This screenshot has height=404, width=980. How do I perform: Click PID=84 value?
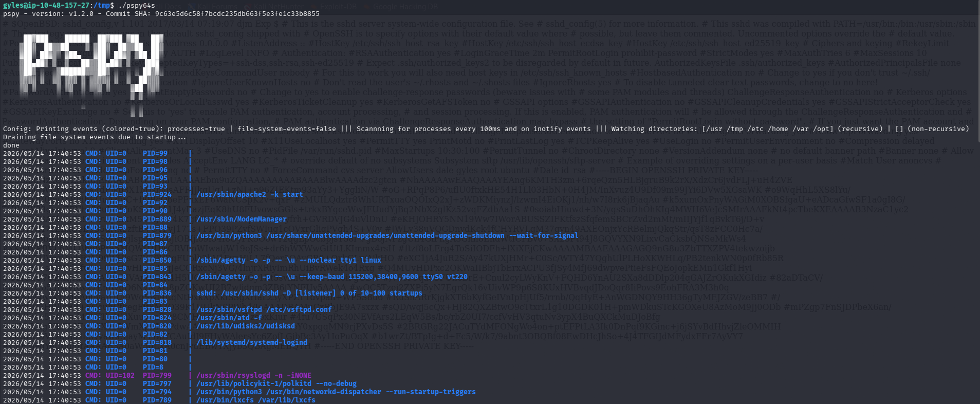[x=155, y=285]
